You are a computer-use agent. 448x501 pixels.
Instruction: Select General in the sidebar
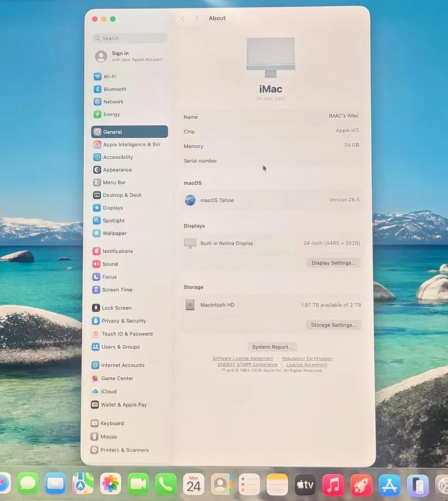click(x=129, y=132)
